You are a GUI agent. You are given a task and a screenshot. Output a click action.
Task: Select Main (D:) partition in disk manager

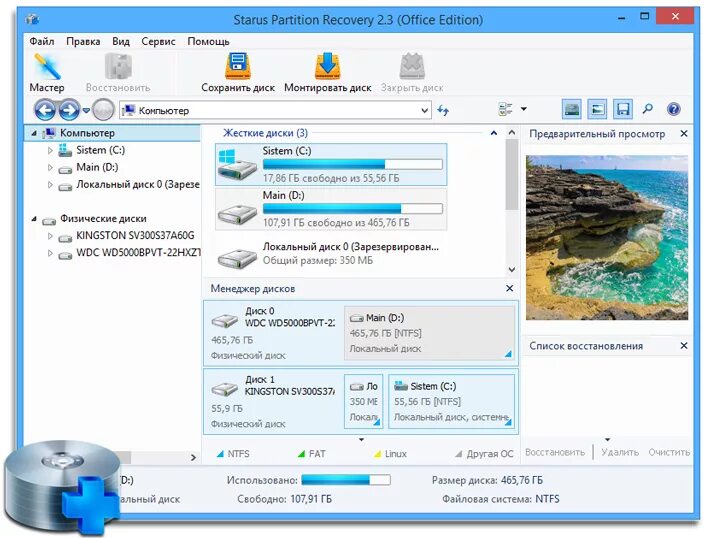click(x=429, y=333)
